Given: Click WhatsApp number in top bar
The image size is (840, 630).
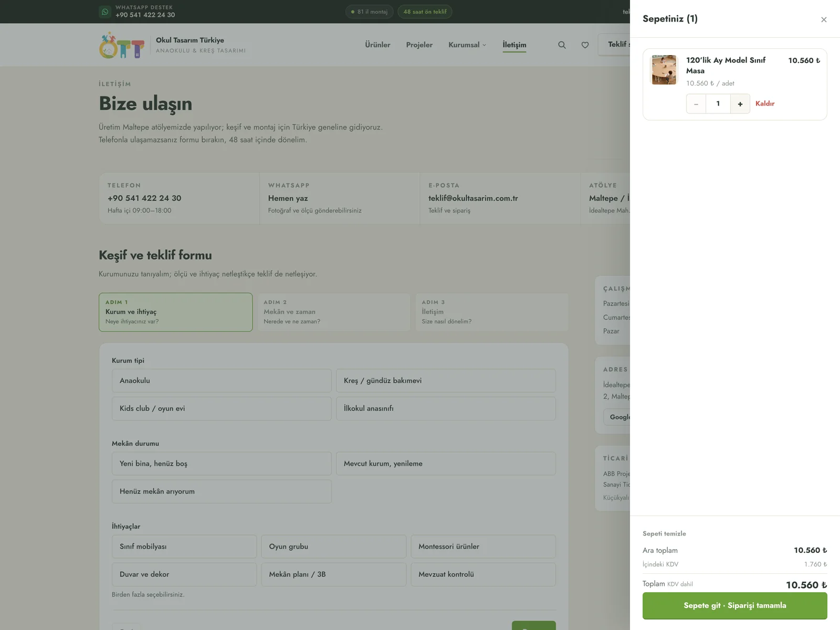Looking at the screenshot, I should pos(145,15).
